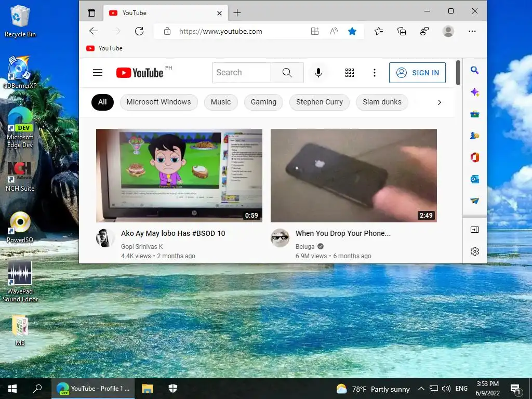Open the YouTube hamburger guide menu
This screenshot has height=399, width=532.
[x=98, y=73]
